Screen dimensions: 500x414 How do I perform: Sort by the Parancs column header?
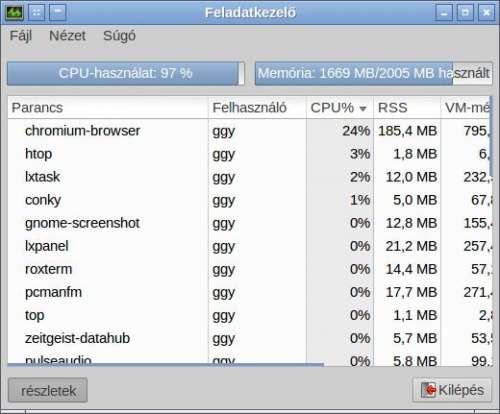(108, 108)
